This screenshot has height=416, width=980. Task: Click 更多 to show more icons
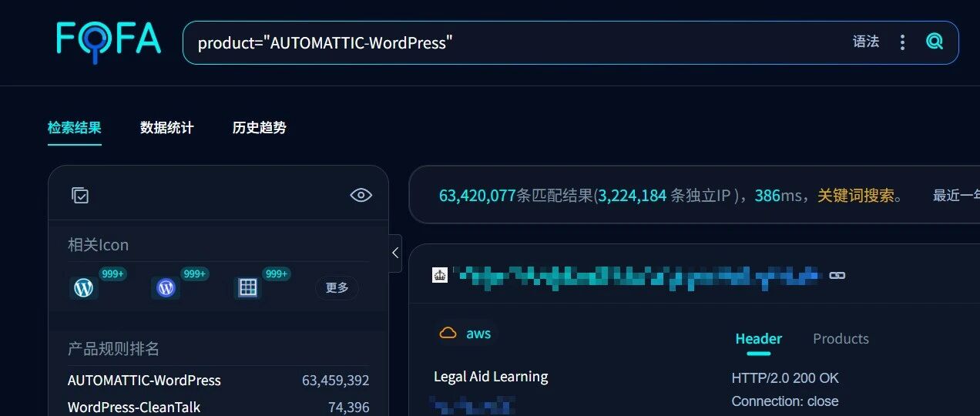click(337, 288)
